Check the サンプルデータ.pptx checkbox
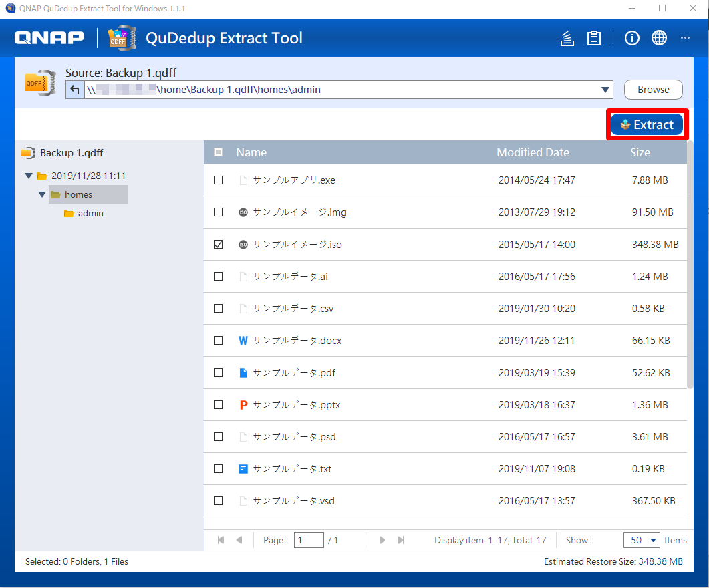Viewport: 709px width, 588px height. click(x=218, y=405)
